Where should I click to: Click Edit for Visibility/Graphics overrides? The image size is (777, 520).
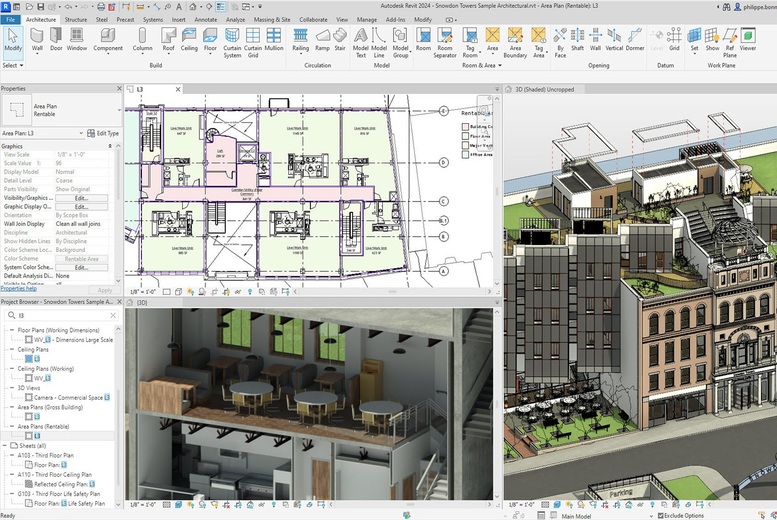81,198
